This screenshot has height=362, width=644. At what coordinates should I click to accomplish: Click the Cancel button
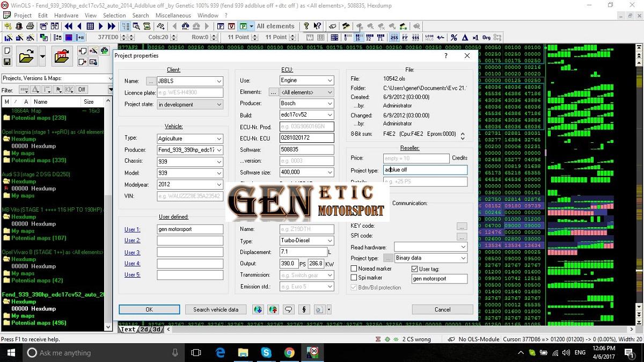(x=442, y=309)
